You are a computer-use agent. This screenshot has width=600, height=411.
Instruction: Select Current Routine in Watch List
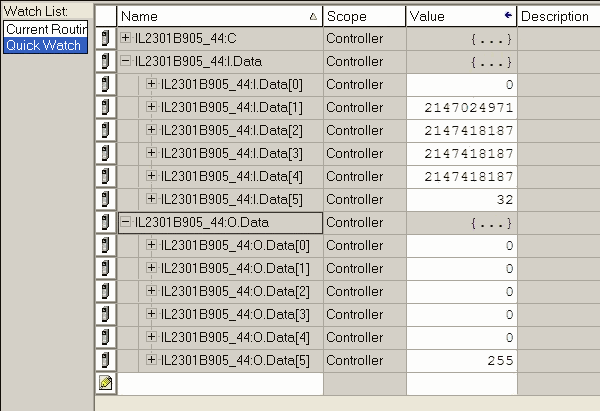46,29
